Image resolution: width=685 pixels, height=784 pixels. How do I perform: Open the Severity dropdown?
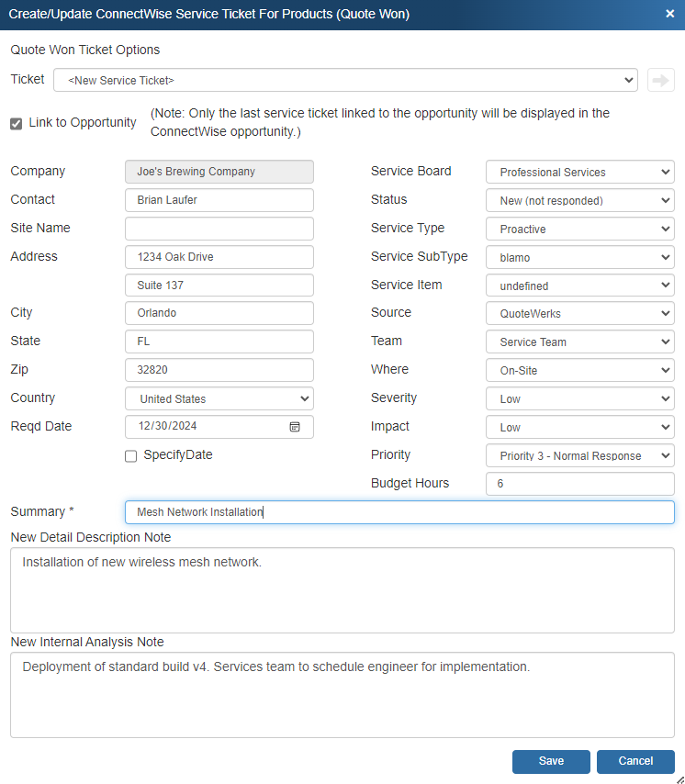(579, 398)
